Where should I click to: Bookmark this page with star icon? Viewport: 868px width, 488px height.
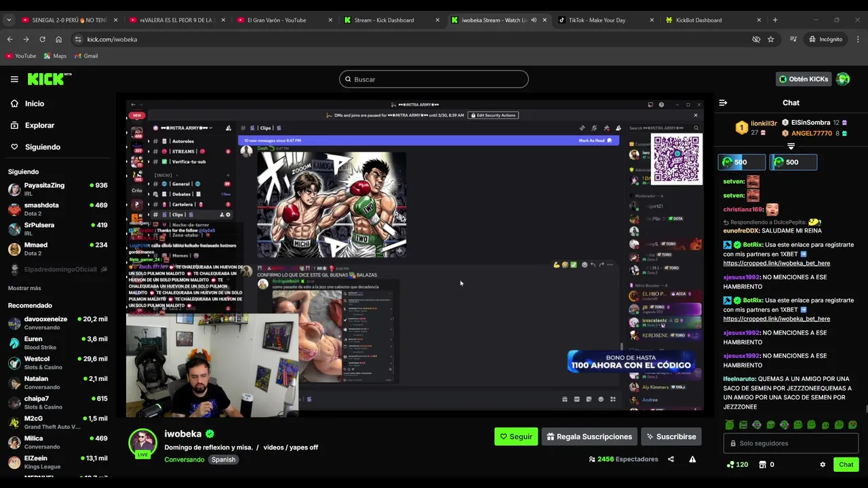pos(770,39)
